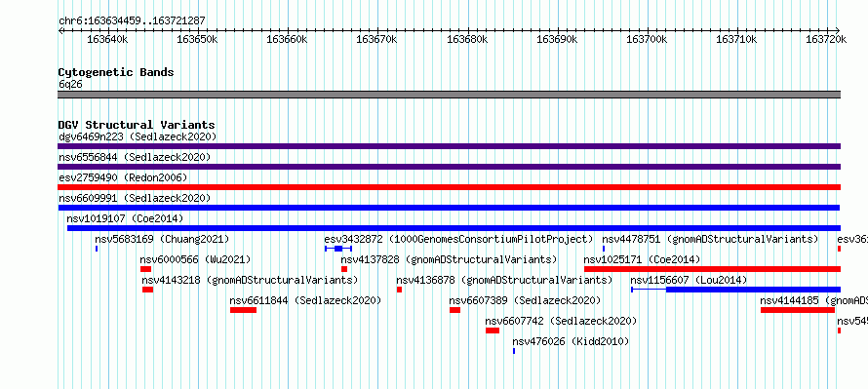Click the blue glyph under esv3432872
The width and height of the screenshot is (868, 389).
pos(338,249)
